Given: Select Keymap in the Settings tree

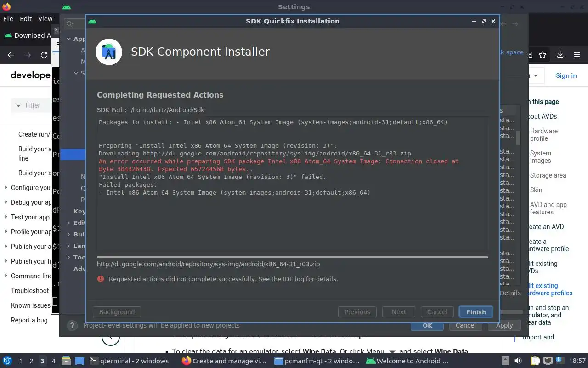Looking at the screenshot, I should click(79, 211).
